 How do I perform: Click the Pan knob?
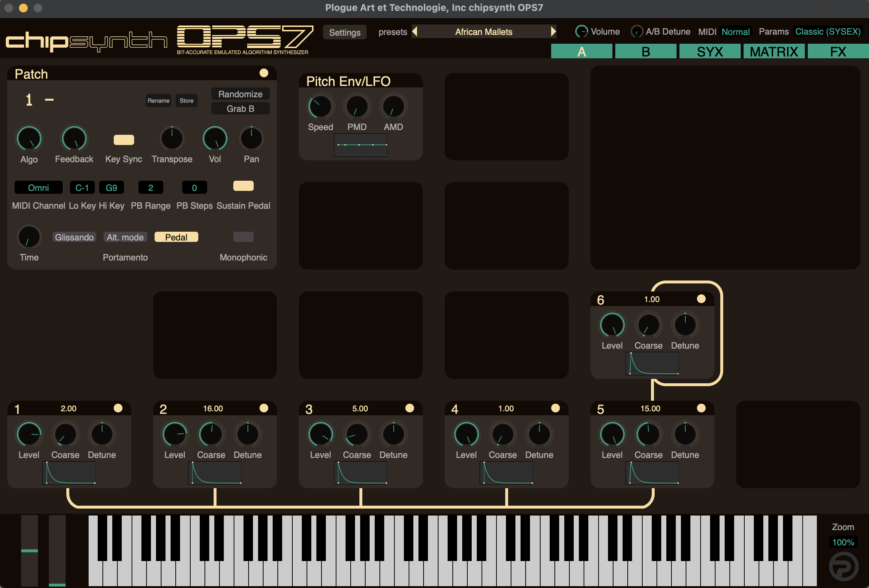(251, 138)
